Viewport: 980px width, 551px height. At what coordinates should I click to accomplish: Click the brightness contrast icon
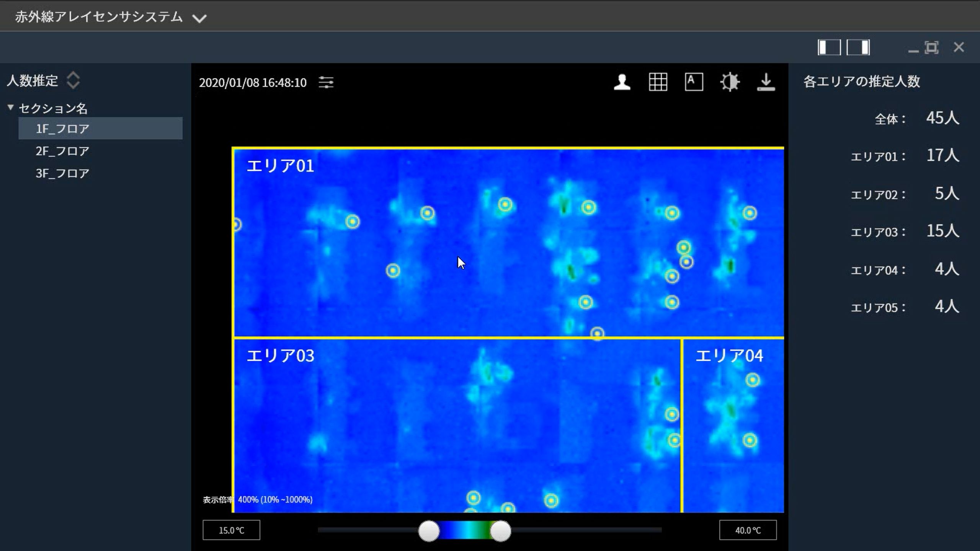point(730,82)
